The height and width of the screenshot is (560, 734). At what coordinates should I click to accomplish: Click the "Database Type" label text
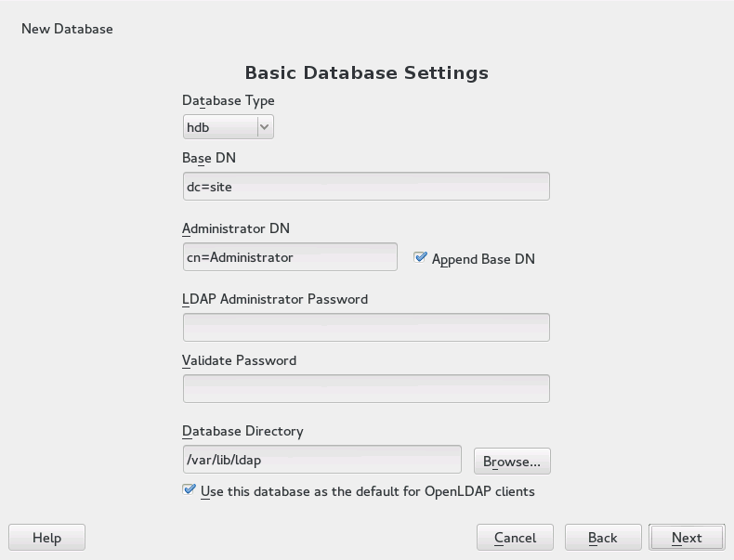click(x=229, y=100)
